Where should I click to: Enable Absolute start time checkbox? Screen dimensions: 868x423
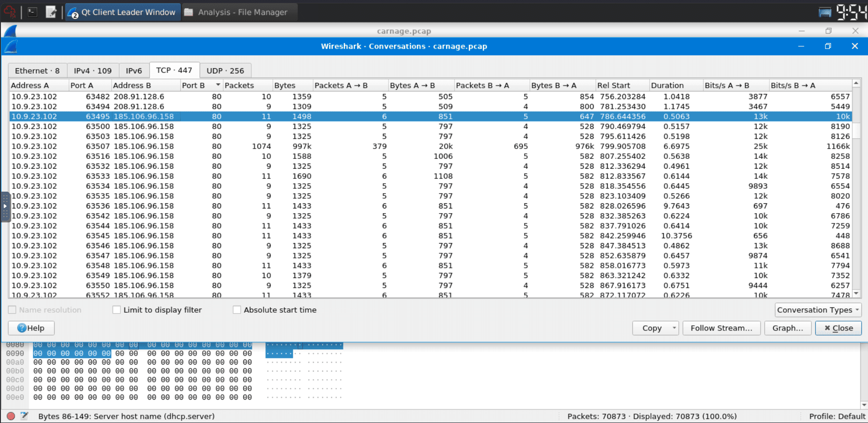coord(237,310)
